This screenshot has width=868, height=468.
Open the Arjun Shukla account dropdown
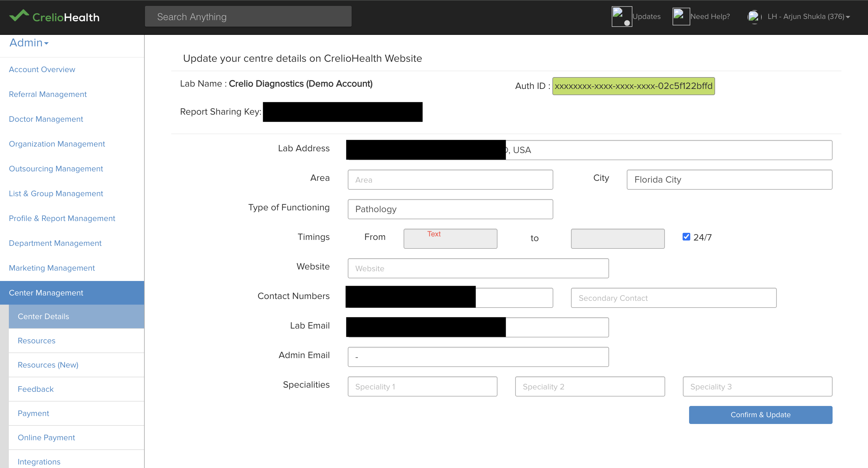[809, 17]
